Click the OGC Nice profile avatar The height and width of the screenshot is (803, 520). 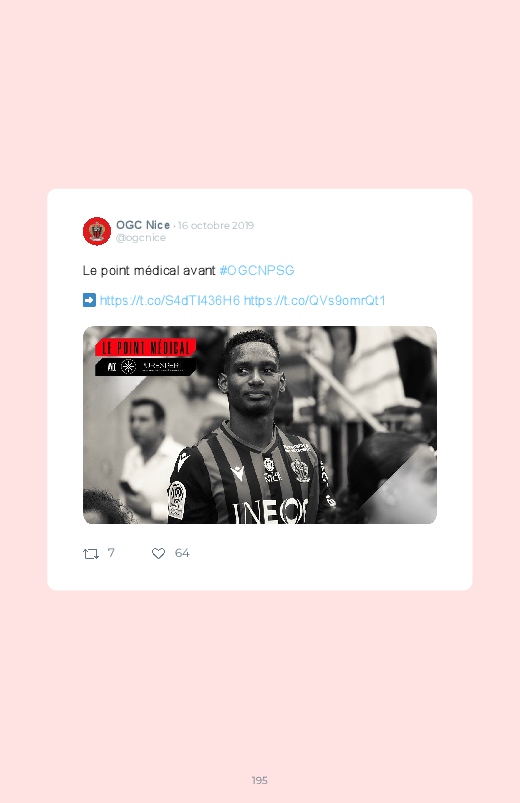click(97, 231)
